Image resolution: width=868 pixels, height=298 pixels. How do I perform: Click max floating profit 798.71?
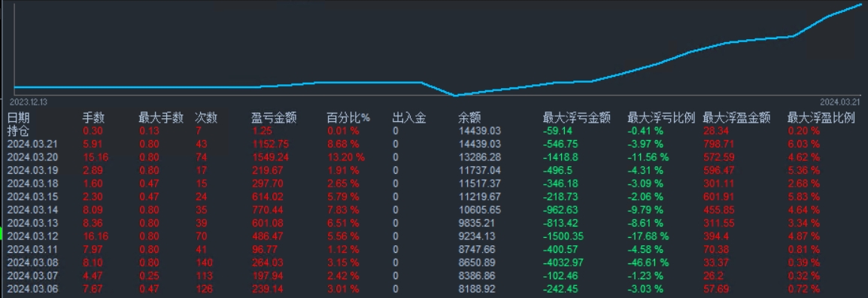pos(718,144)
